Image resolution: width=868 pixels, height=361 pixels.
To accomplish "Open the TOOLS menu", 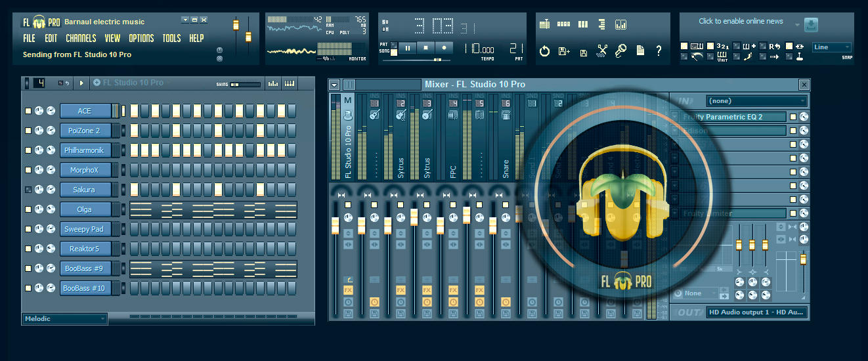I will click(x=171, y=39).
